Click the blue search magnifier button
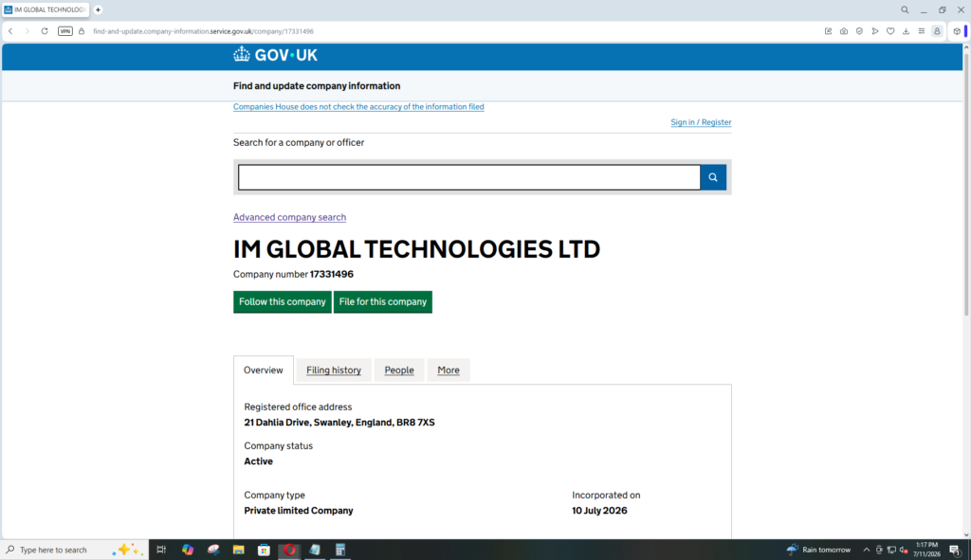 click(713, 177)
